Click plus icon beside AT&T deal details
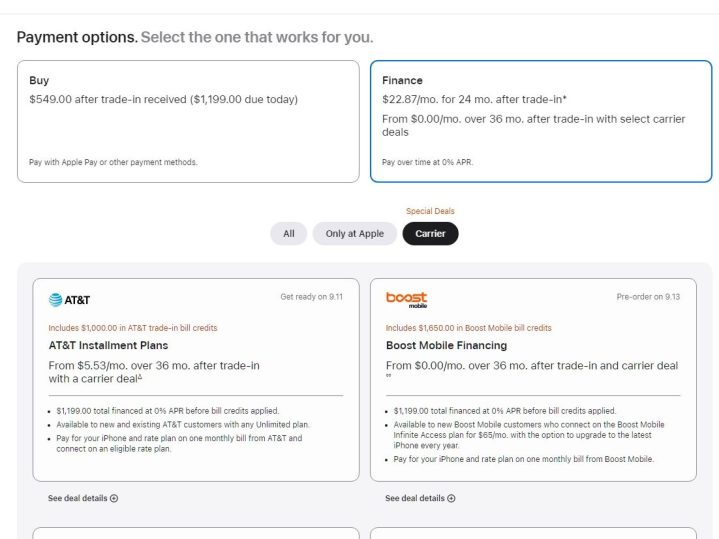 [x=114, y=498]
